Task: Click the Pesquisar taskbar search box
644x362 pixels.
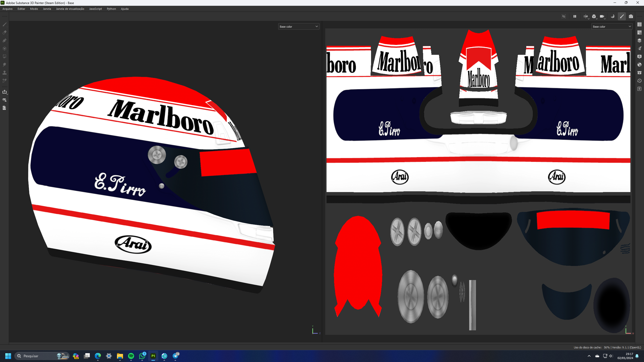Action: click(x=42, y=356)
